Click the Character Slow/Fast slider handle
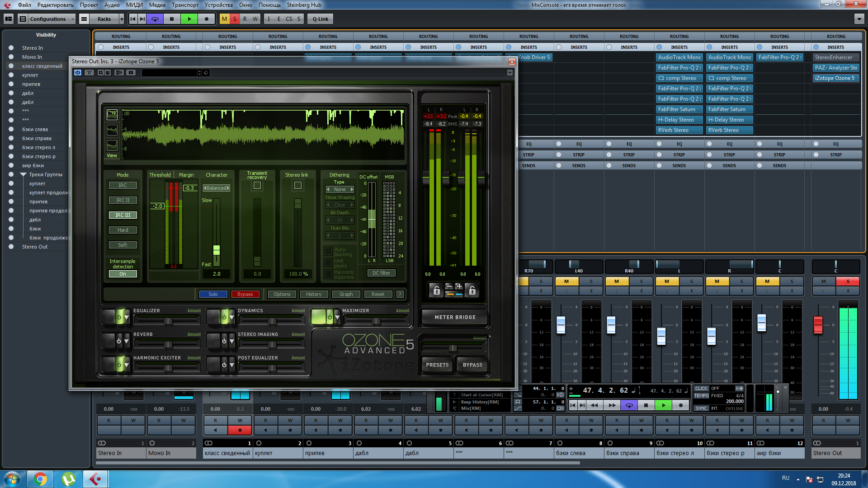This screenshot has height=488, width=868. click(x=217, y=250)
